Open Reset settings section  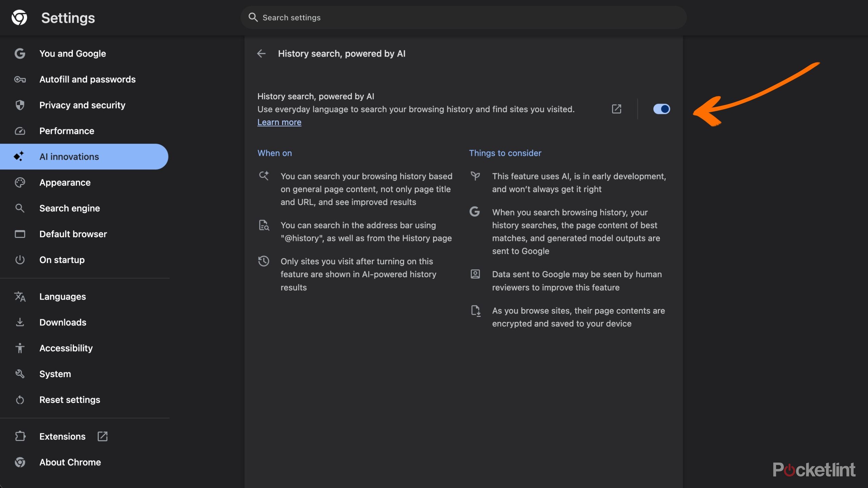70,400
